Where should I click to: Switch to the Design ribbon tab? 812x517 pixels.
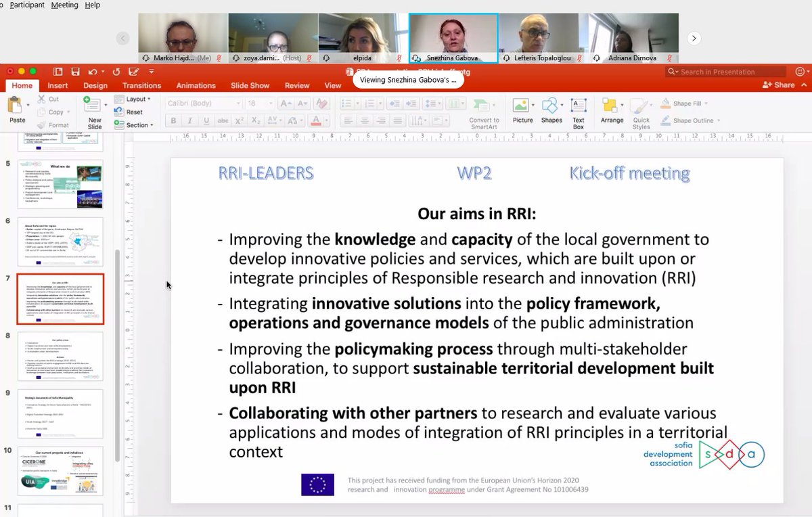pos(95,86)
